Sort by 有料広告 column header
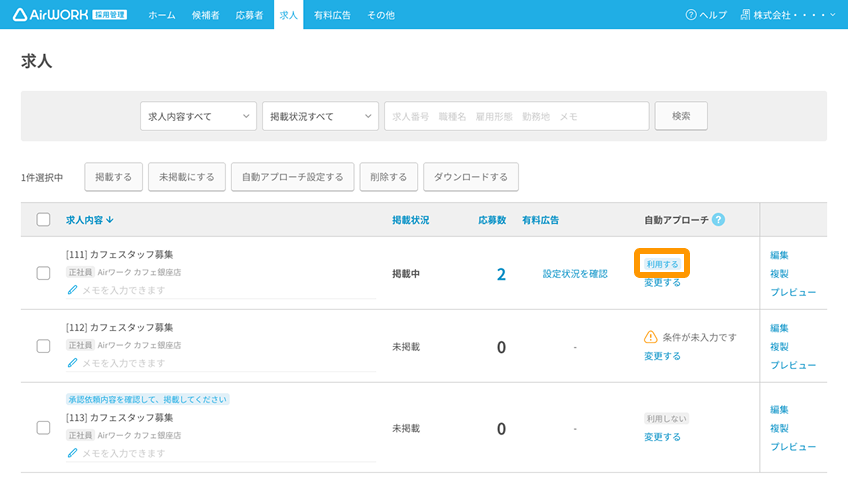Viewport: 848px width, 494px height. pyautogui.click(x=540, y=220)
